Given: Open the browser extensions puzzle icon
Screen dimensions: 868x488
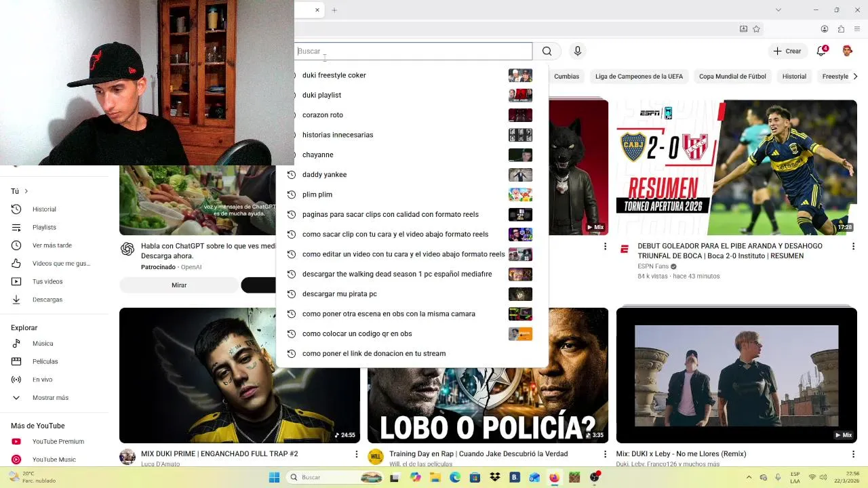Looking at the screenshot, I should coord(841,29).
